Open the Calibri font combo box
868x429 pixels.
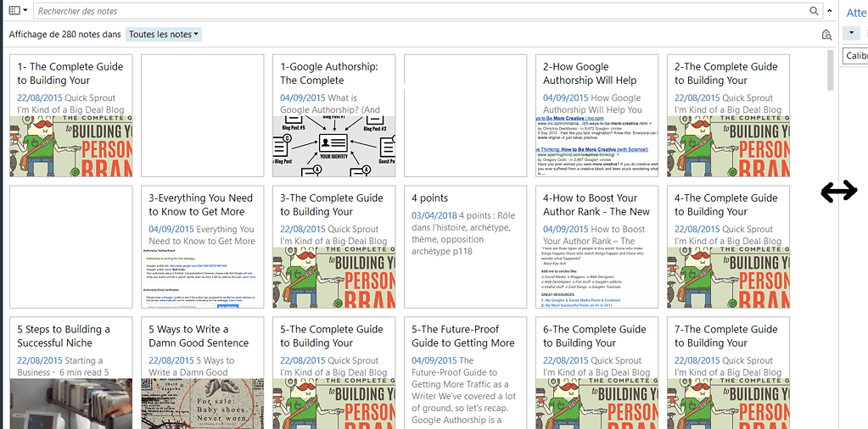click(x=855, y=56)
